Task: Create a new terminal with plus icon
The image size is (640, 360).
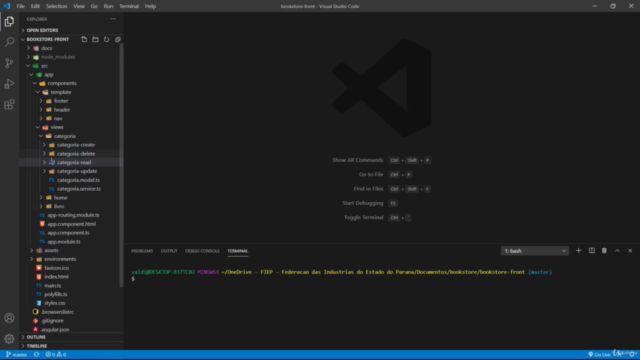Action: 578,251
